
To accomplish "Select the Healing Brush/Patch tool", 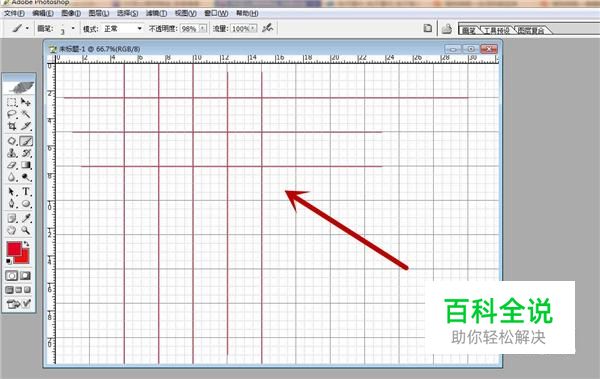I will coord(12,141).
